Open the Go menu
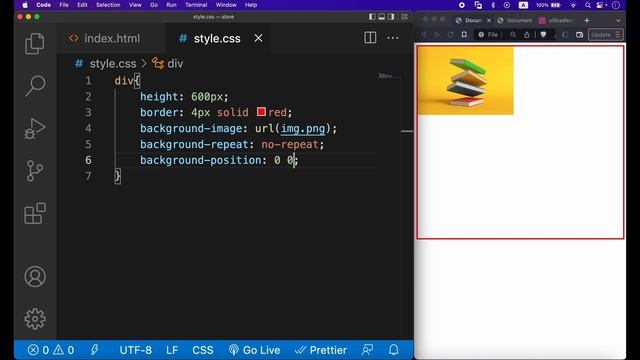This screenshot has width=640, height=360. pyautogui.click(x=154, y=5)
